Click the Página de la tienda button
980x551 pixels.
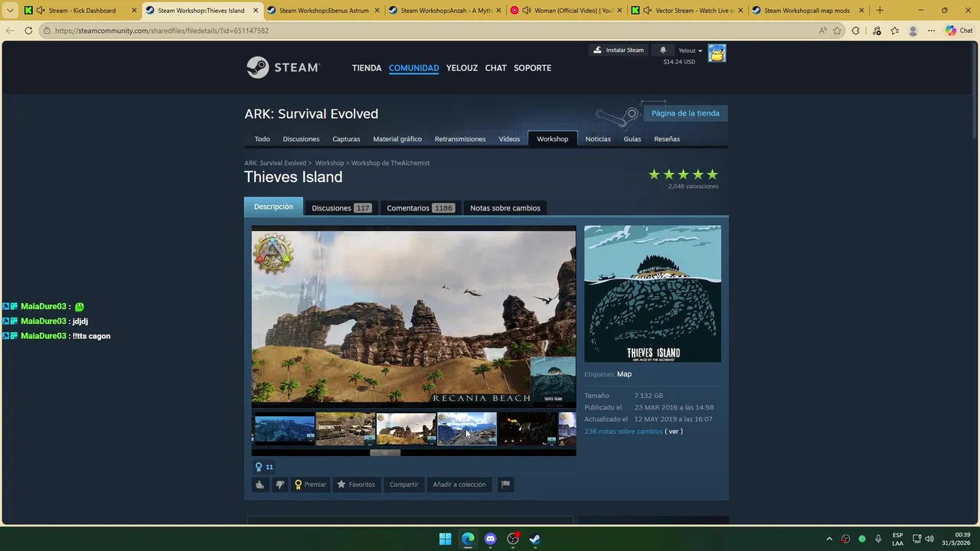click(x=685, y=113)
